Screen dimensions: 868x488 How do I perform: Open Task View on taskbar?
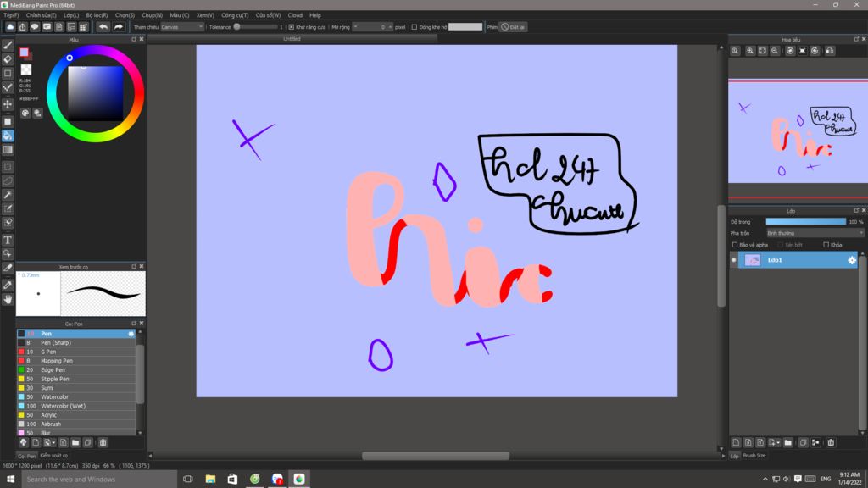[188, 480]
